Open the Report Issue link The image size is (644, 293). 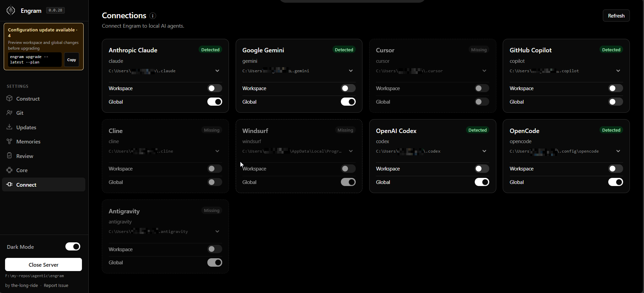coord(56,285)
